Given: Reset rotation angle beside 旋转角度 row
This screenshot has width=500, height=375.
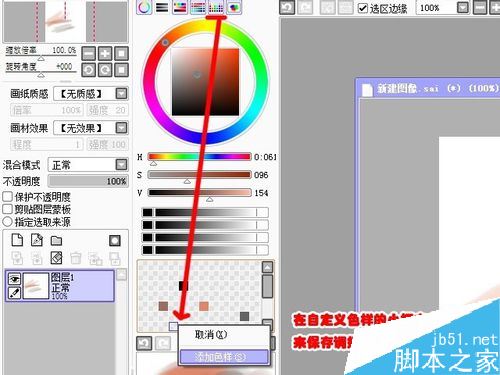Looking at the screenshot, I should [121, 70].
